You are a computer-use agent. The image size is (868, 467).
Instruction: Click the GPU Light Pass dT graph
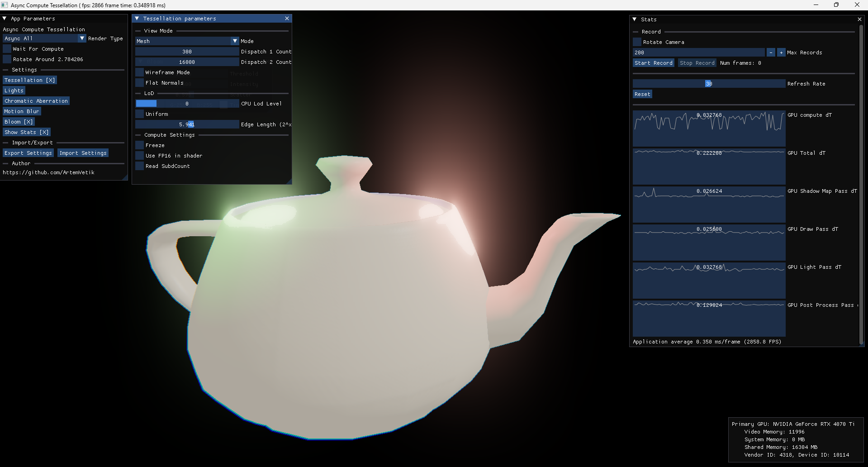pyautogui.click(x=709, y=280)
